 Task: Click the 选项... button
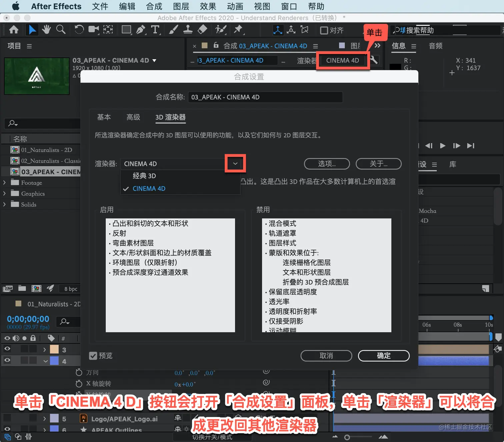[x=327, y=164]
